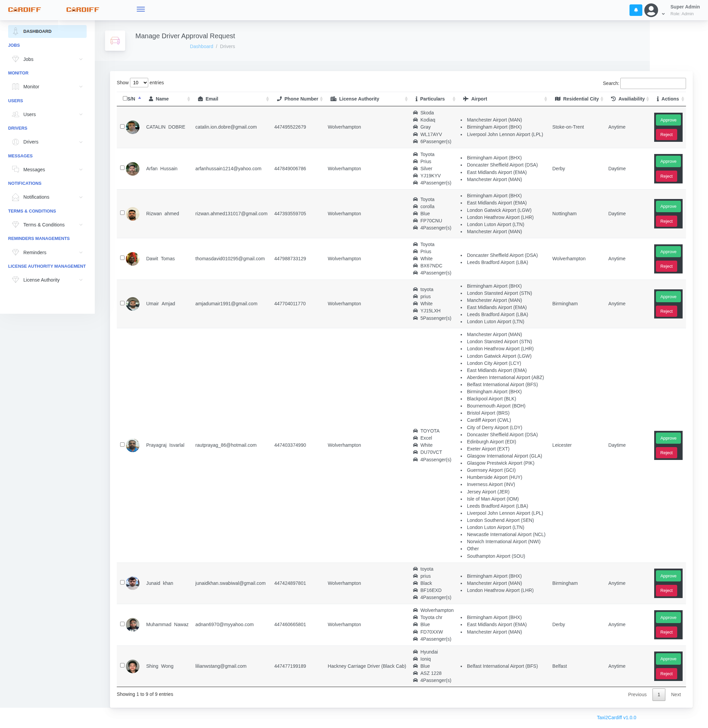708x728 pixels.
Task: Expand the License Authority sidebar chevron
Action: [81, 280]
